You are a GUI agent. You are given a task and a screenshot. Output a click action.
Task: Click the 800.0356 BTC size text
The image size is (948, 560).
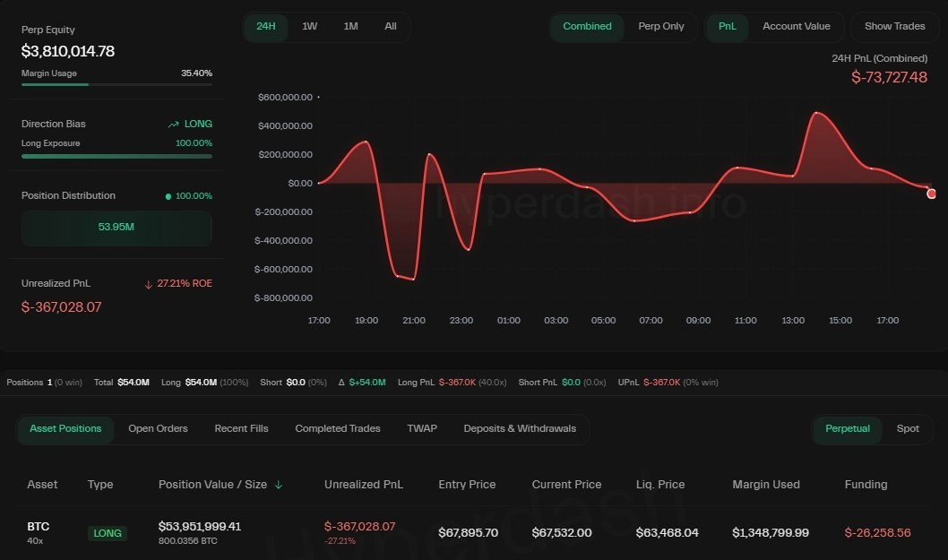[187, 540]
